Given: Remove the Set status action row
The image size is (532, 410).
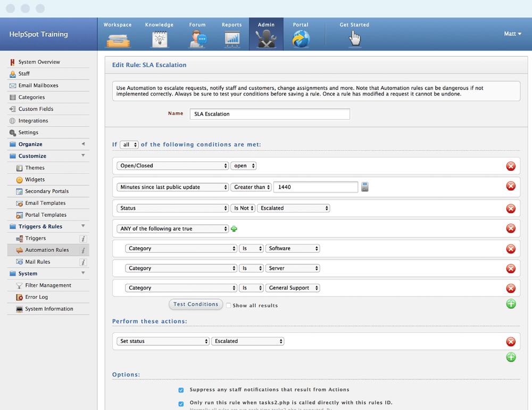Looking at the screenshot, I should coord(511,342).
